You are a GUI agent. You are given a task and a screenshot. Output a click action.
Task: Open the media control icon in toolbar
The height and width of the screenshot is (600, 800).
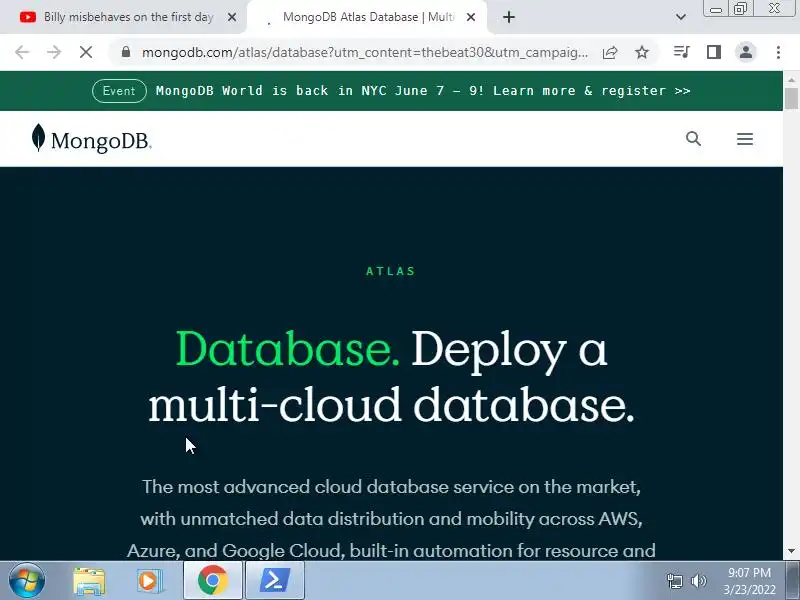click(682, 52)
